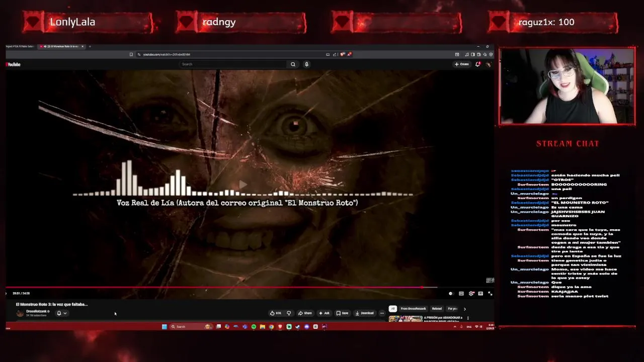Open more actions ellipsis beside Download
This screenshot has width=644, height=362.
pyautogui.click(x=382, y=313)
